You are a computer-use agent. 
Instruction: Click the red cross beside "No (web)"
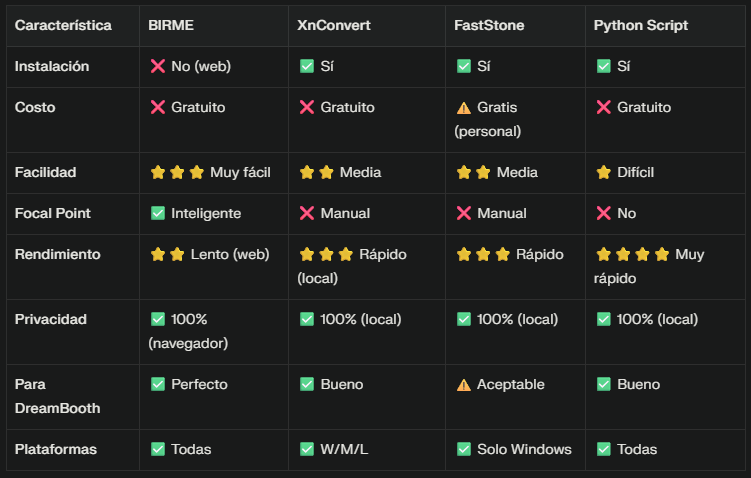click(x=157, y=66)
